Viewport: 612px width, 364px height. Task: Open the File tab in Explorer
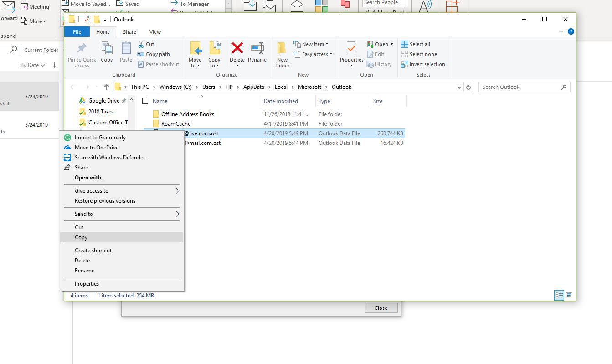tap(77, 32)
